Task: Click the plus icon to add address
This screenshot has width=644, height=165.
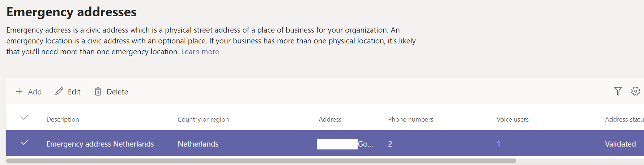Action: 19,92
